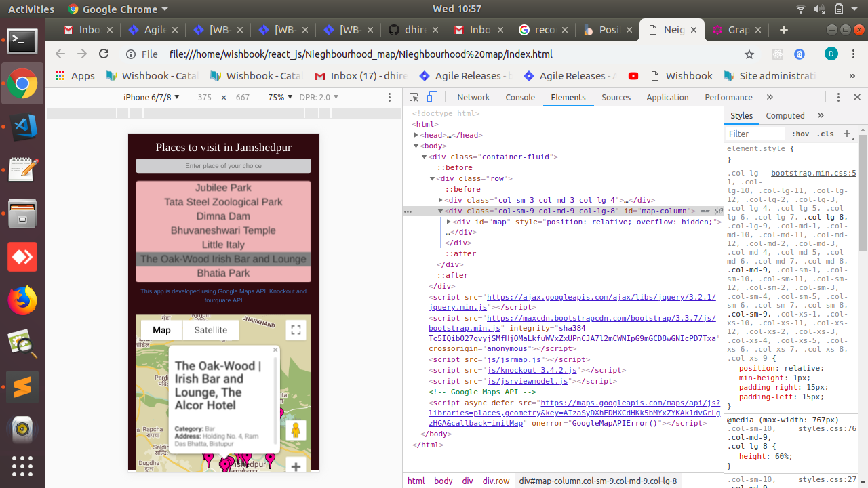Open Terminal from the Ubuntu dock
Viewport: 868px width, 488px height.
pos(22,41)
